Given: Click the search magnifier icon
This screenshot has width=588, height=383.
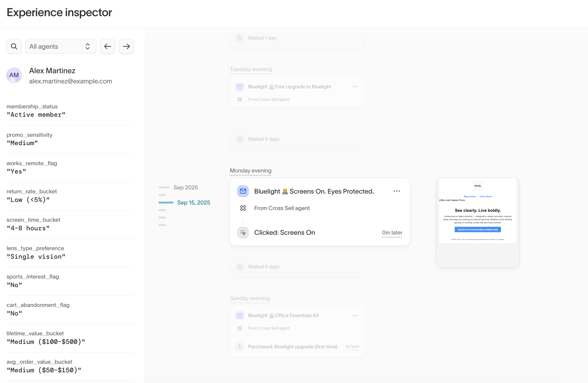Looking at the screenshot, I should click(14, 46).
